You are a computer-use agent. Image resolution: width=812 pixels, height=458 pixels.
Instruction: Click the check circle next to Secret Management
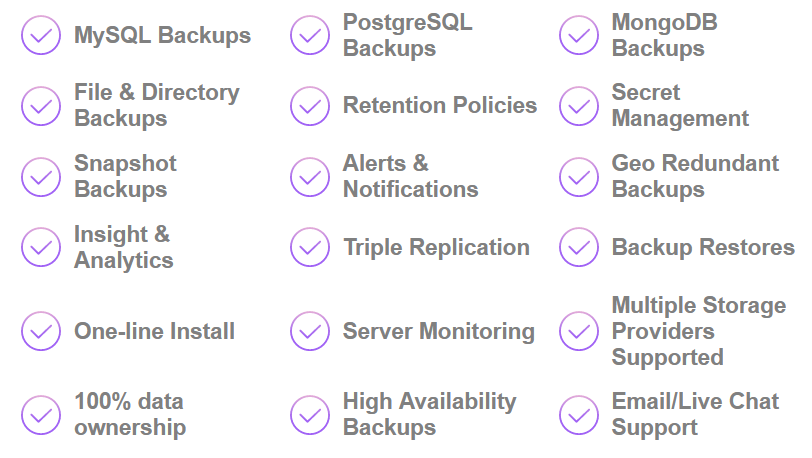(579, 106)
